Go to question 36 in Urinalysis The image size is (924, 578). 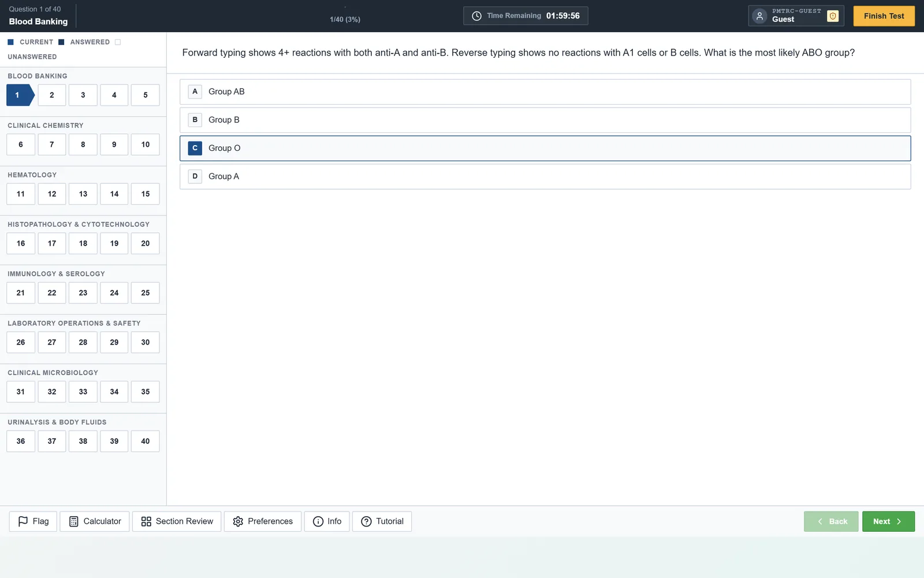pyautogui.click(x=21, y=441)
